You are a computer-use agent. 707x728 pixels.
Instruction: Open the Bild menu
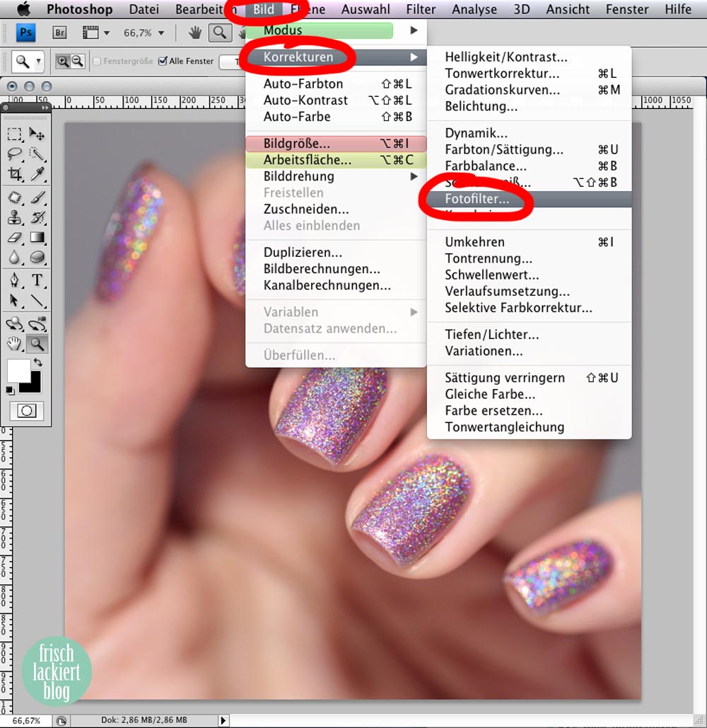[x=264, y=9]
